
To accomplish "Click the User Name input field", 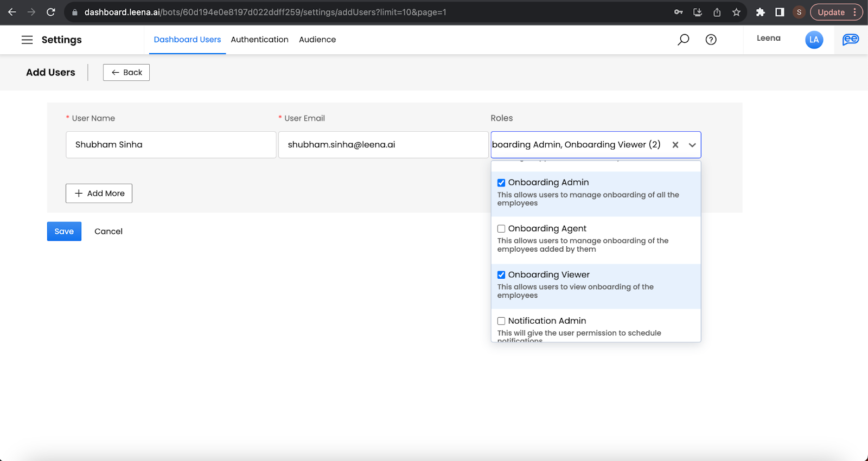I will (171, 145).
